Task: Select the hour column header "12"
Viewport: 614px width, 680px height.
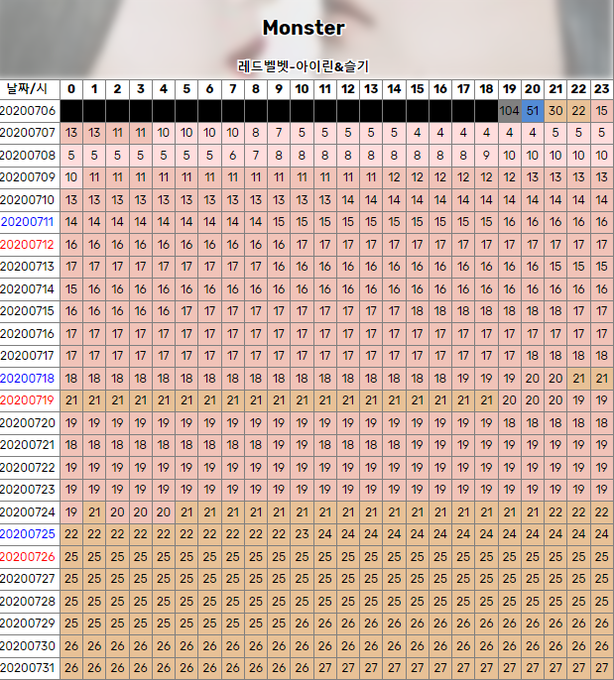Action: [x=348, y=89]
